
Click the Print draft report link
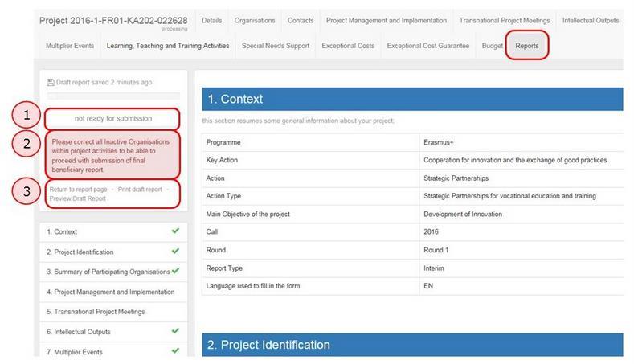140,190
